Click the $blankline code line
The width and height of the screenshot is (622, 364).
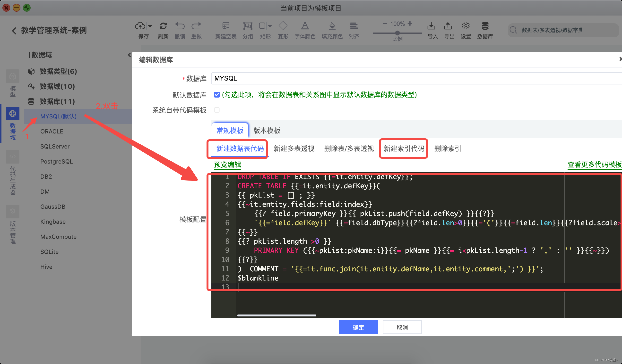click(258, 278)
